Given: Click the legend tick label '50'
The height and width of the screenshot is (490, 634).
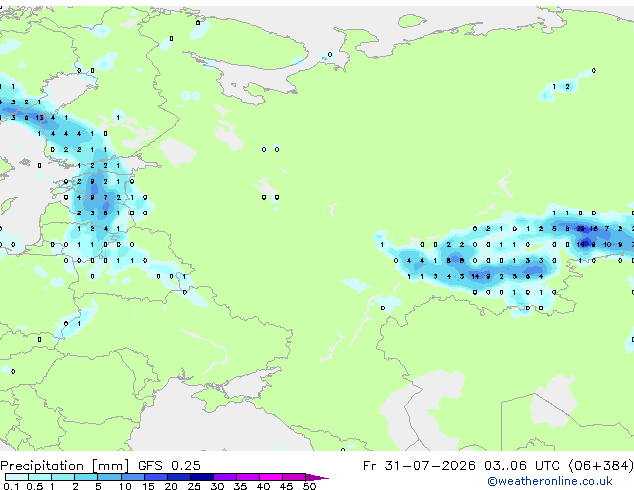Looking at the screenshot, I should 309,486.
